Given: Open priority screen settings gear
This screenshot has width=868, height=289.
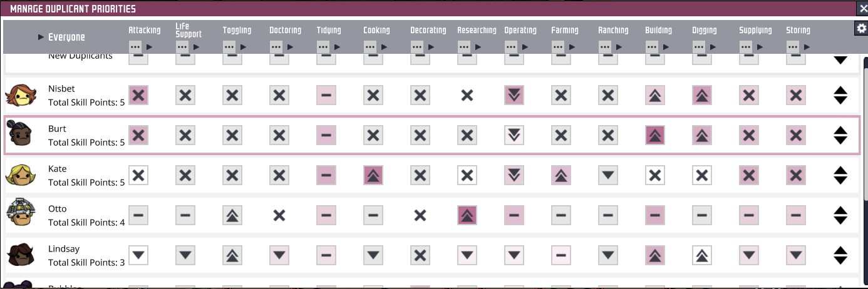Looking at the screenshot, I should coord(861,28).
